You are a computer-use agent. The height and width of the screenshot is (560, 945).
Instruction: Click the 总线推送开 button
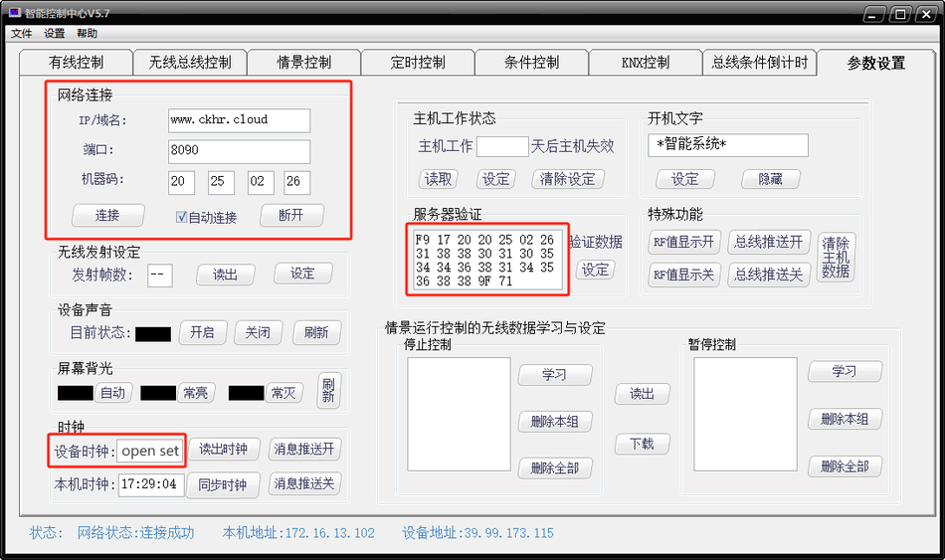click(769, 243)
